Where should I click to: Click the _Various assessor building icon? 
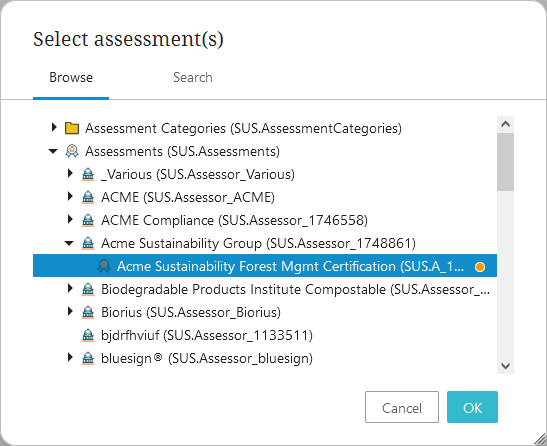pos(88,174)
